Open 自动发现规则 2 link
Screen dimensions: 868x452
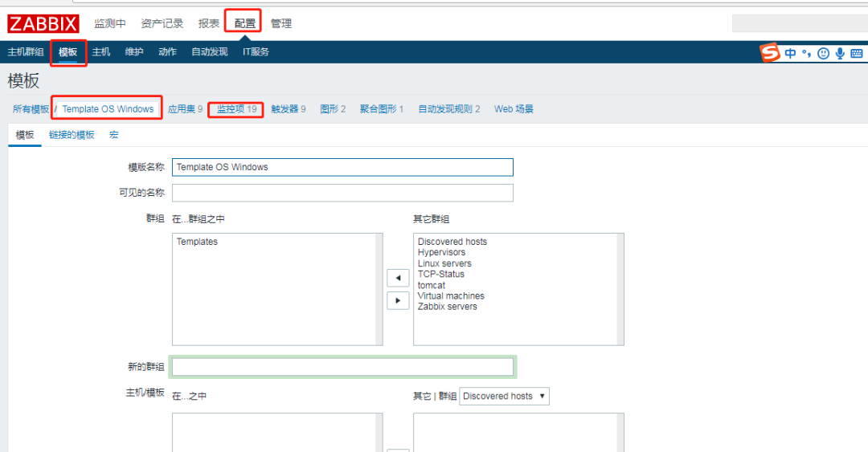point(449,109)
